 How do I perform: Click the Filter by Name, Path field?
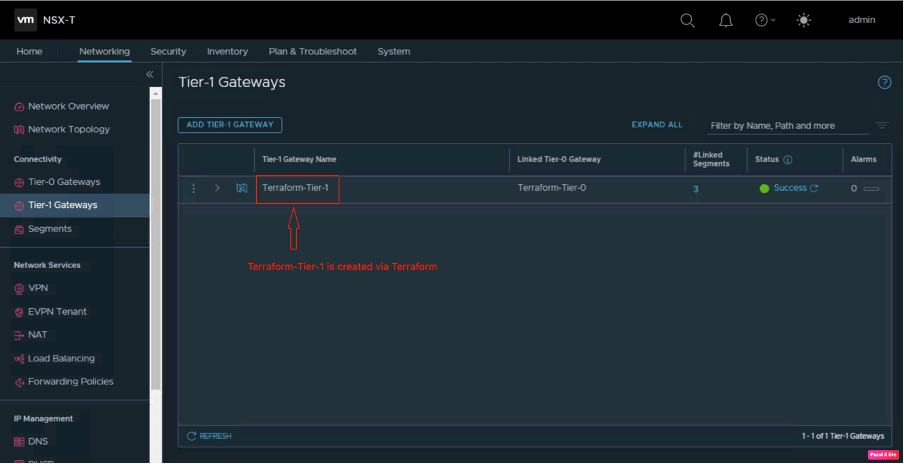785,126
